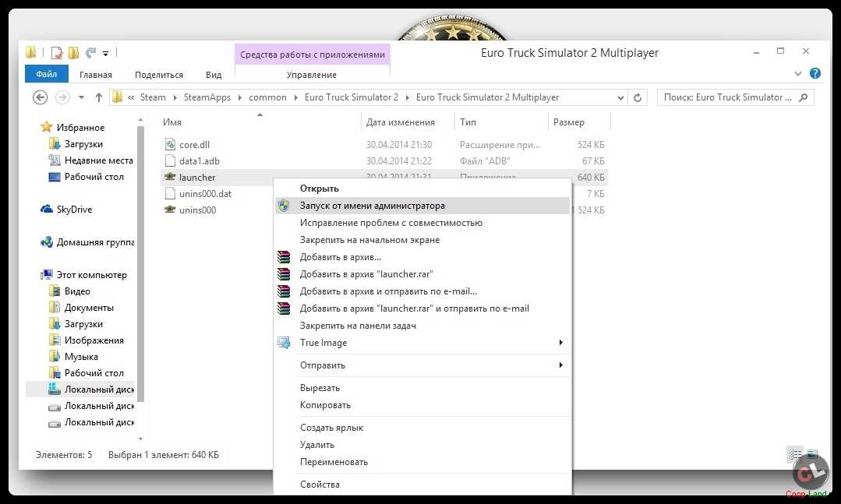Jump to the common breadcrumb folder

click(267, 97)
